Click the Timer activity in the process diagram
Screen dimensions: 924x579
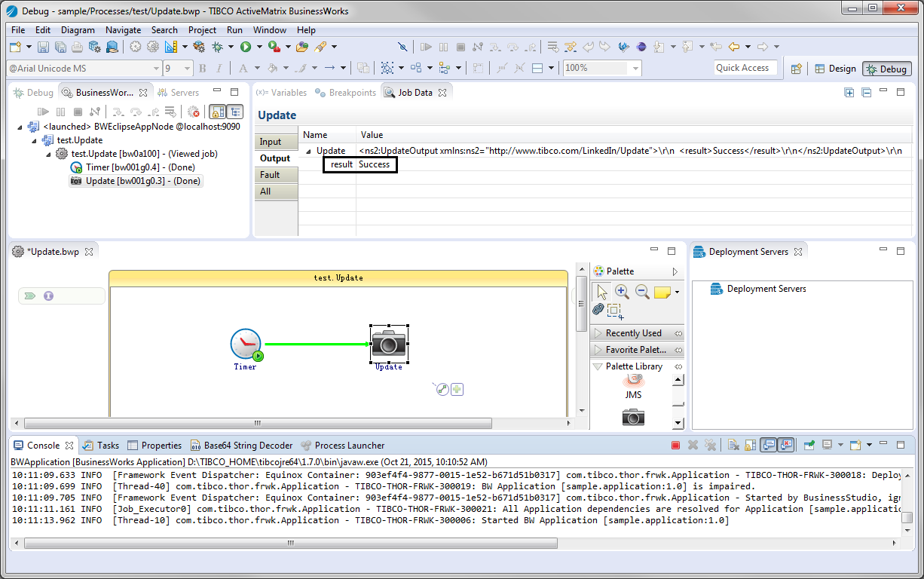click(246, 344)
